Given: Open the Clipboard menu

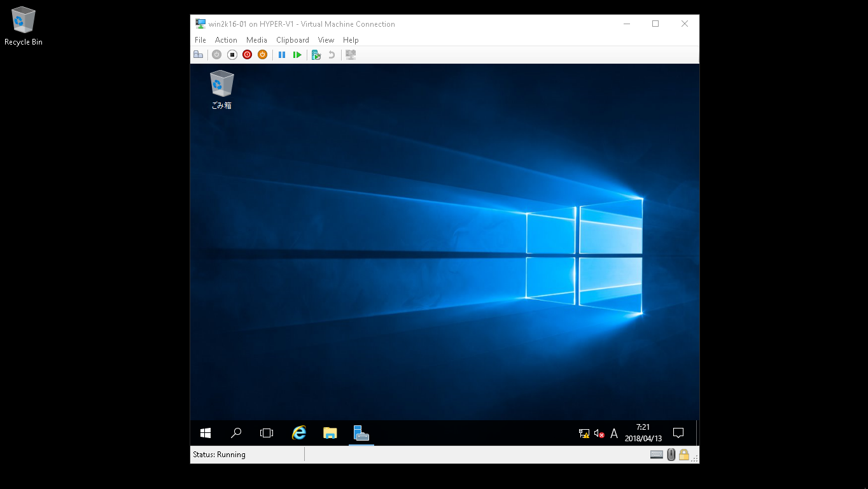Looking at the screenshot, I should click(x=293, y=39).
